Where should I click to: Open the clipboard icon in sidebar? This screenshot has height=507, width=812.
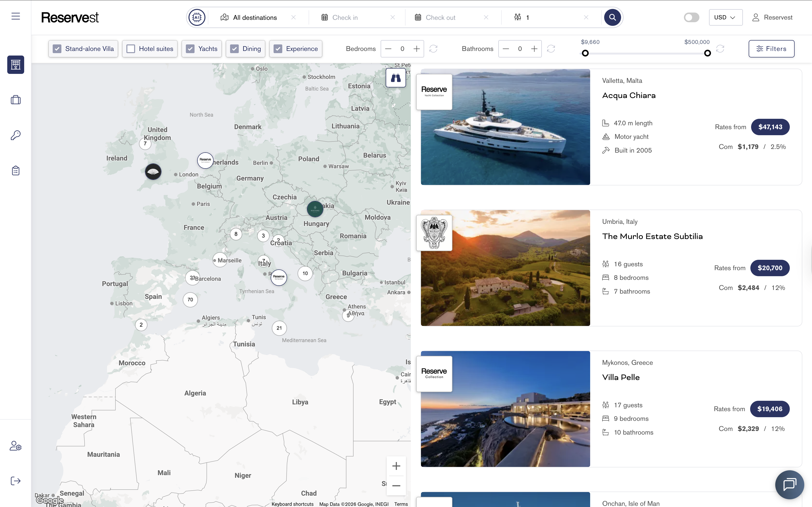tap(16, 171)
